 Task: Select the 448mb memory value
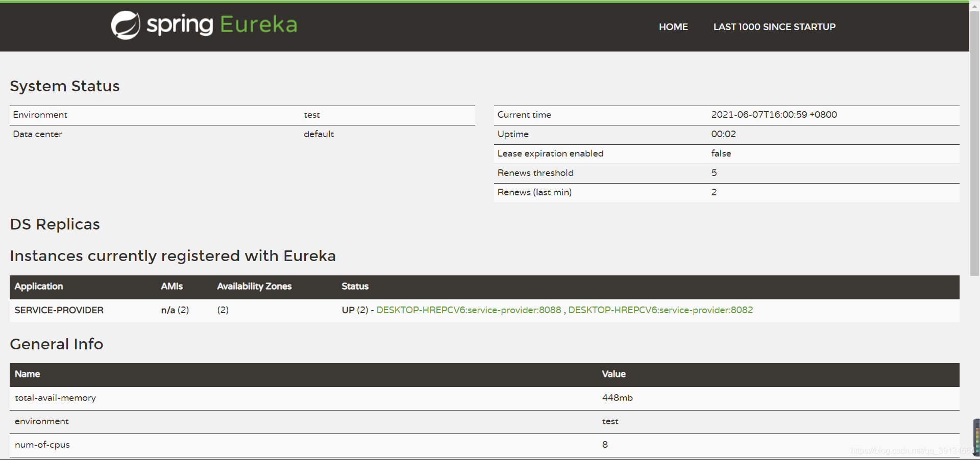617,398
